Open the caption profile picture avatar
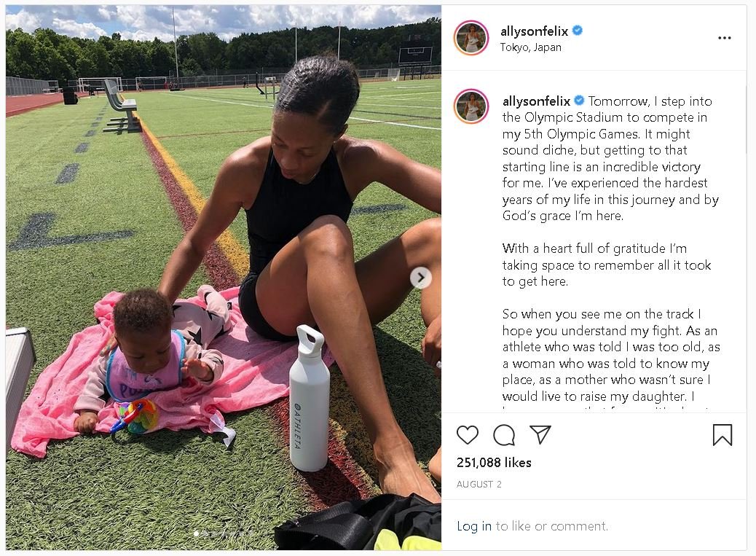 [x=471, y=106]
